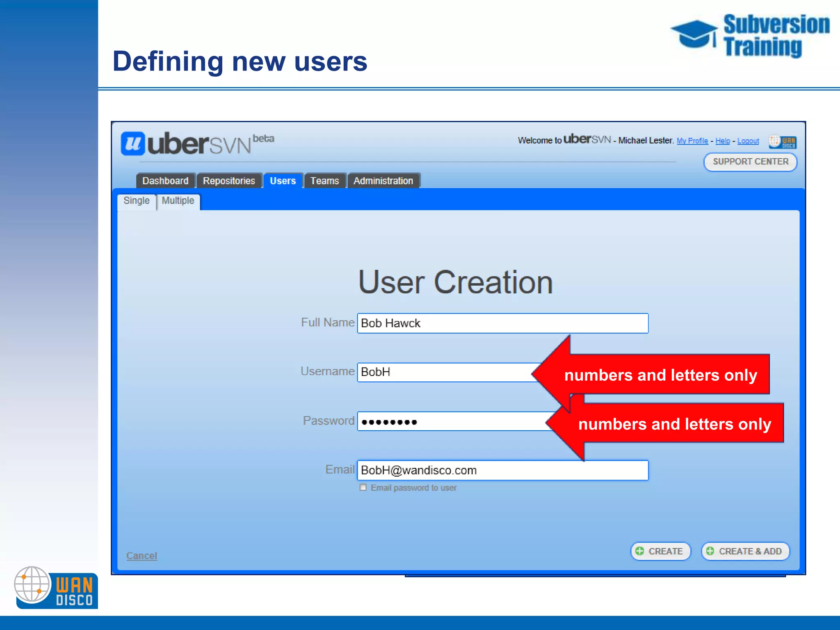The width and height of the screenshot is (840, 630).
Task: Open the Dashboard tab
Action: click(165, 181)
